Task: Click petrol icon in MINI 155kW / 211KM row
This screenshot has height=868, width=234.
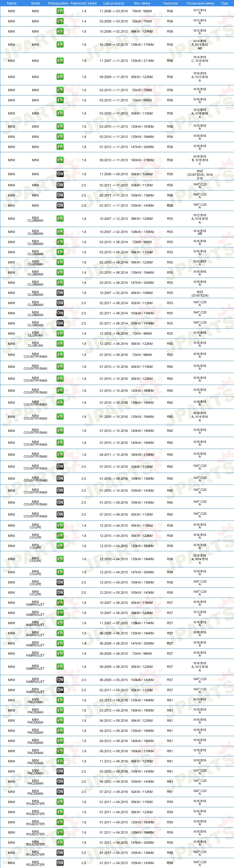Action: 60,61
